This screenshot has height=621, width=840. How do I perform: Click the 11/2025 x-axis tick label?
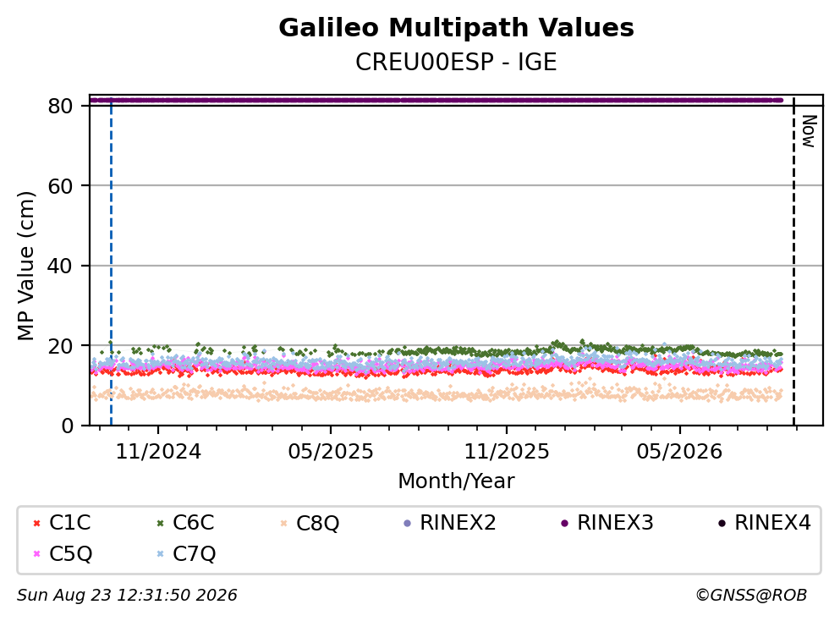(506, 452)
